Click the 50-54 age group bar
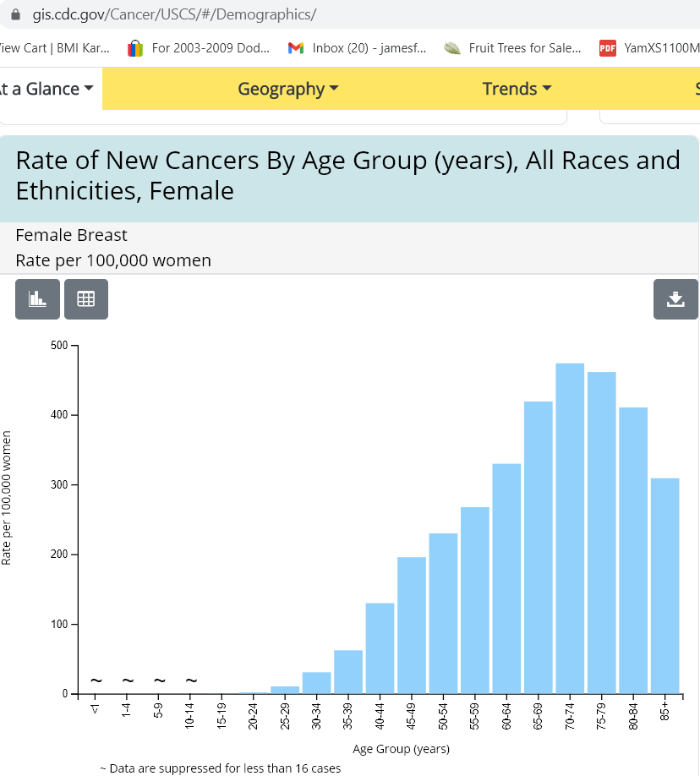Image resolution: width=700 pixels, height=776 pixels. pyautogui.click(x=443, y=614)
